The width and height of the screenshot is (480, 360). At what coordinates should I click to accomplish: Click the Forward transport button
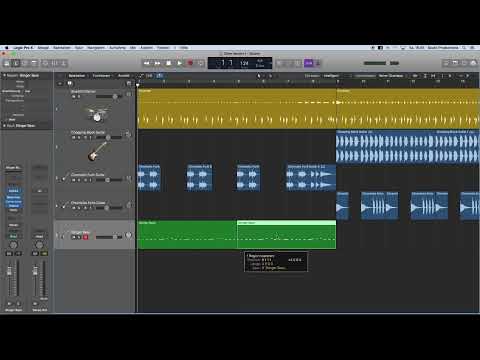pos(158,63)
